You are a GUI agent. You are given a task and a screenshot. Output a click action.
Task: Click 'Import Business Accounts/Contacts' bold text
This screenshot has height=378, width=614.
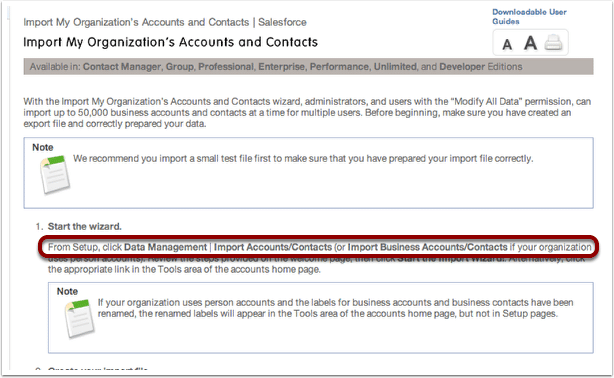(x=427, y=247)
